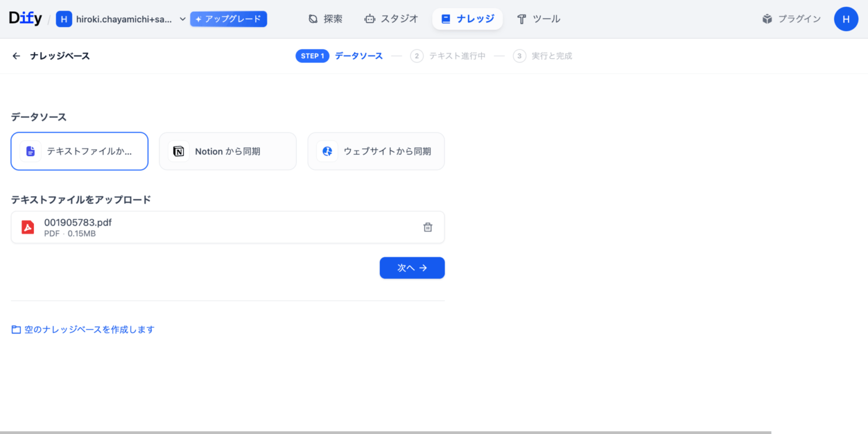Select the Notion から同期 data source

[228, 151]
